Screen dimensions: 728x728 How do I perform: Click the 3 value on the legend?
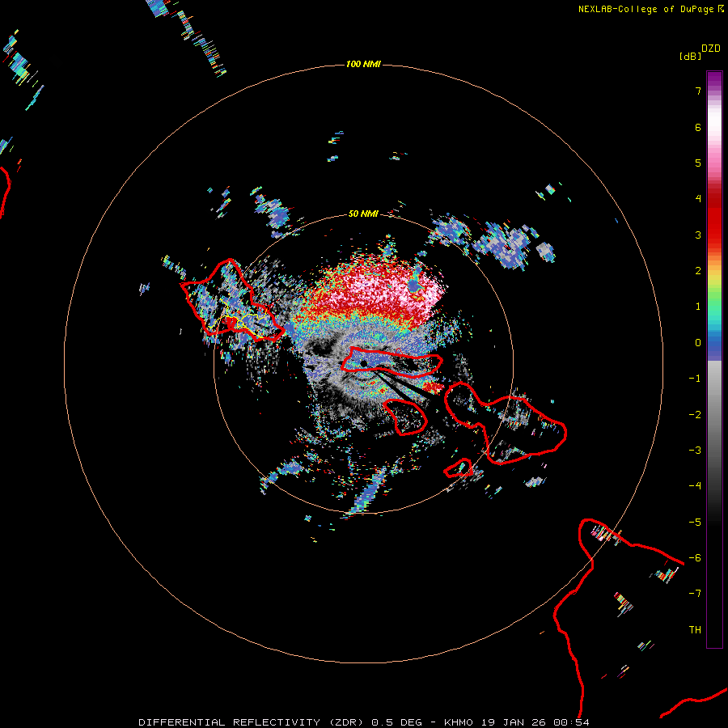698,235
